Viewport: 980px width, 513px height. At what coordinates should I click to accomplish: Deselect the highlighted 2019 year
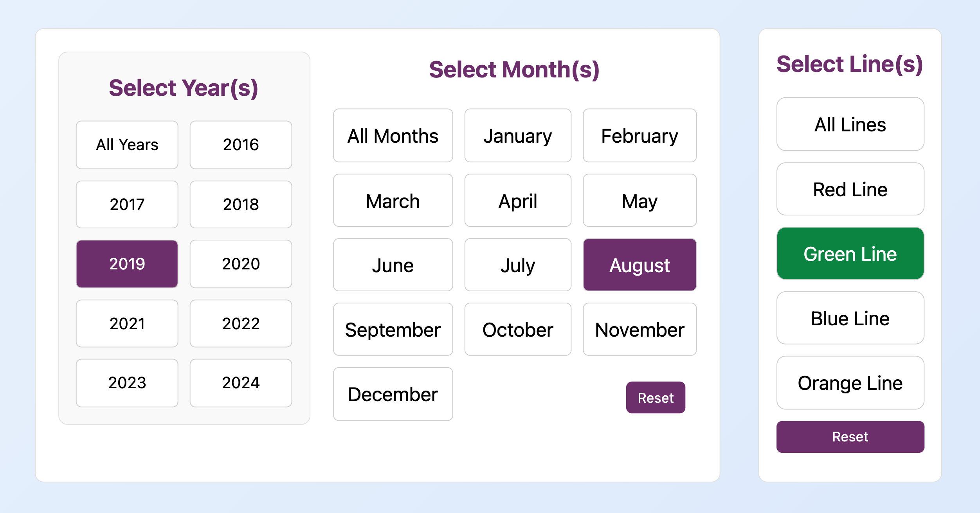(127, 264)
